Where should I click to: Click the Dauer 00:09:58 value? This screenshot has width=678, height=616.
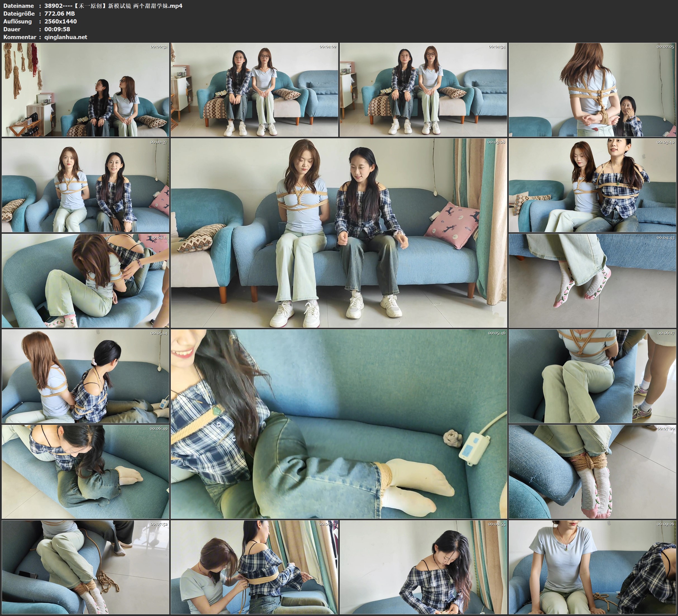(x=57, y=29)
